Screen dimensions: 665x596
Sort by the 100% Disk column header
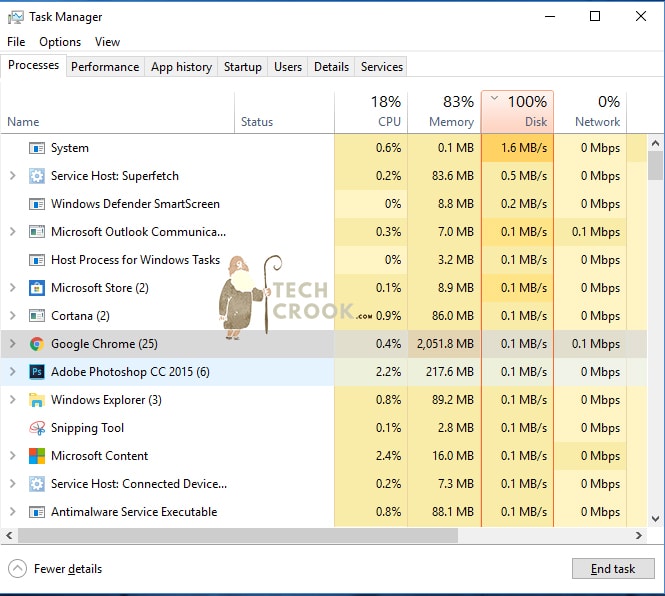(517, 112)
